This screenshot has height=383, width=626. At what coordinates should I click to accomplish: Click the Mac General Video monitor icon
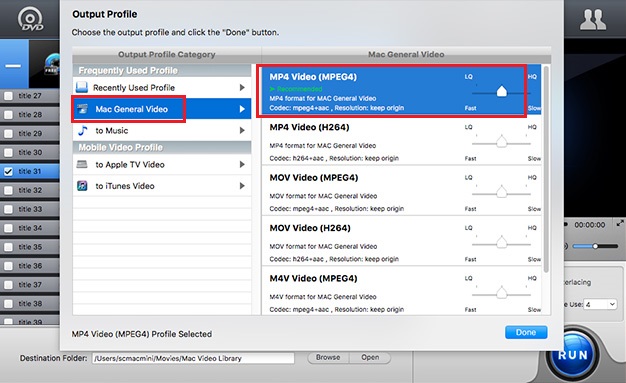(x=83, y=109)
